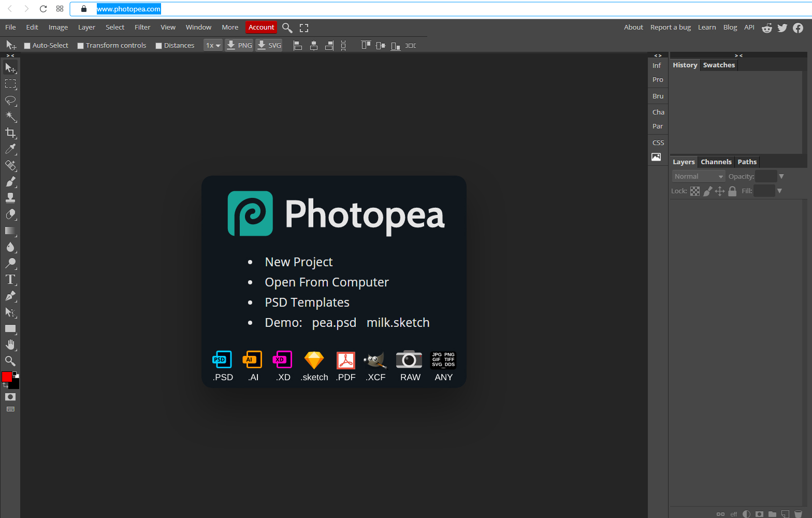
Task: Open the Normal blend mode dropdown
Action: point(698,177)
